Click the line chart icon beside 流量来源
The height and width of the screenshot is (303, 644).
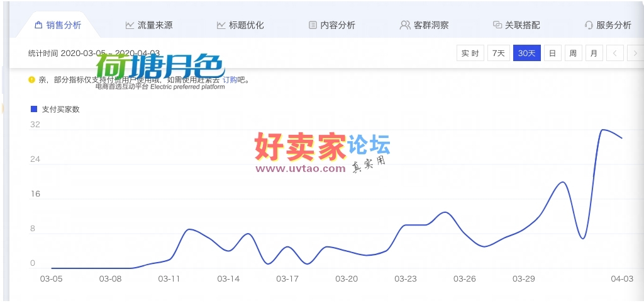click(x=130, y=25)
